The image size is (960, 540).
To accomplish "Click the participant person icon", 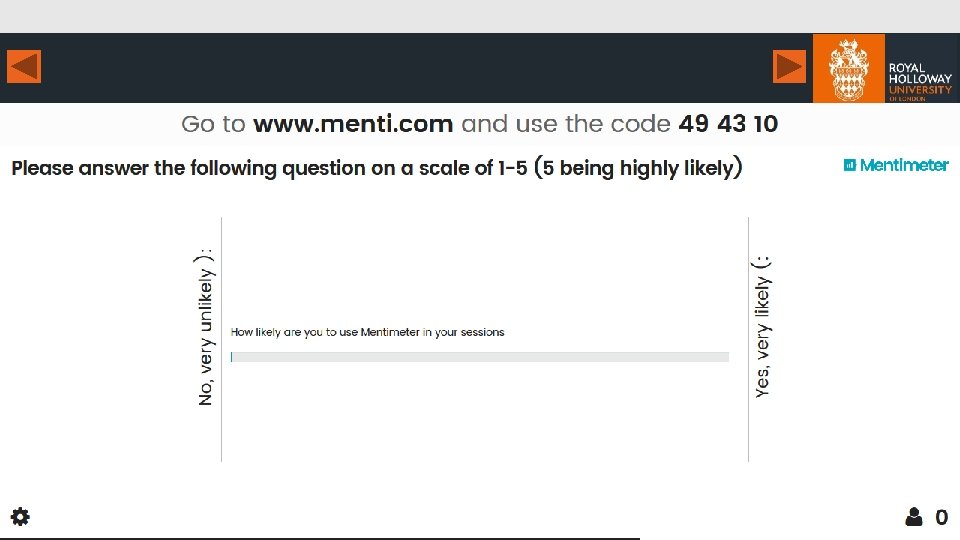I will point(914,517).
